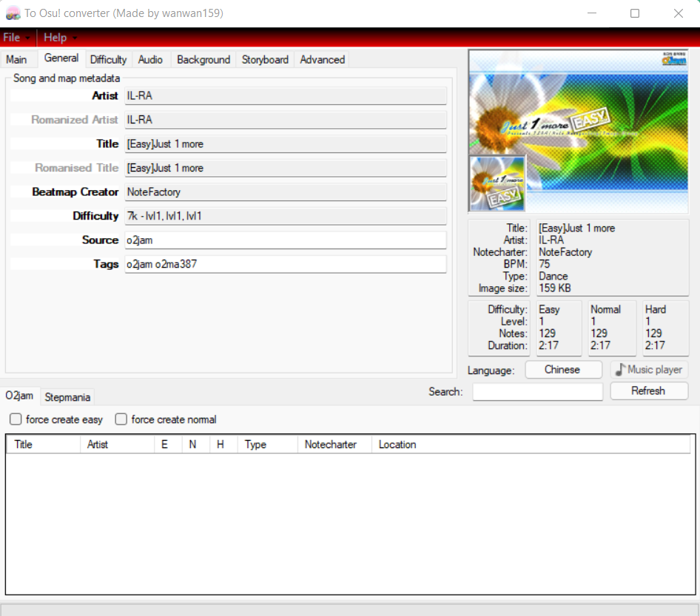The image size is (700, 616).
Task: Sort list by Notecharter column header
Action: coord(334,444)
